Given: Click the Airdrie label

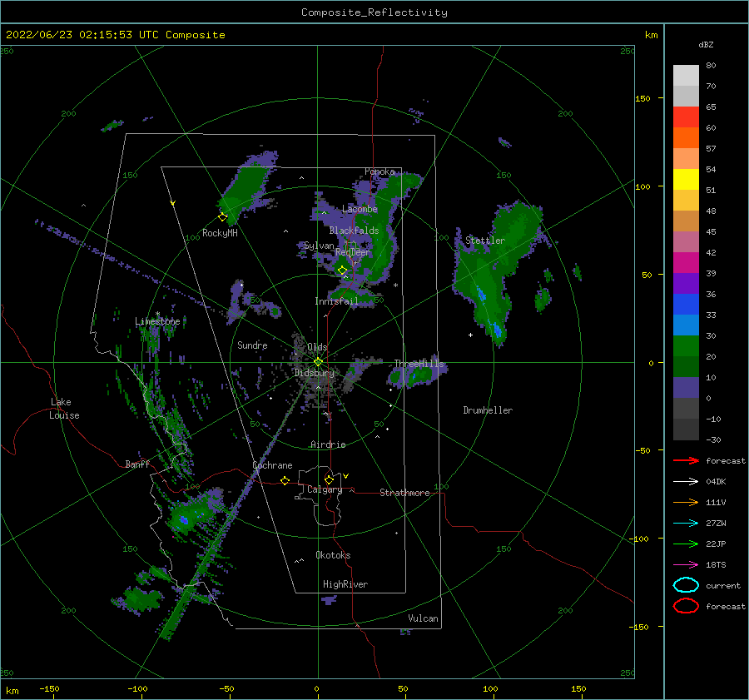Looking at the screenshot, I should point(328,444).
